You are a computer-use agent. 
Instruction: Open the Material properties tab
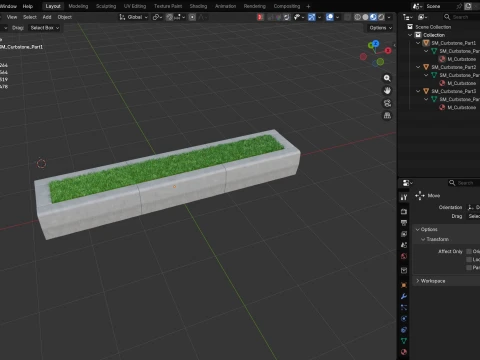click(404, 352)
